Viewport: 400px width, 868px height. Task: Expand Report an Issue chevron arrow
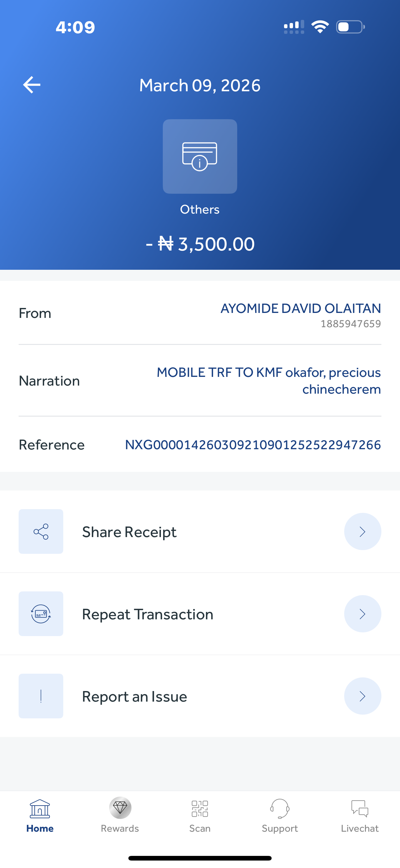(x=362, y=696)
